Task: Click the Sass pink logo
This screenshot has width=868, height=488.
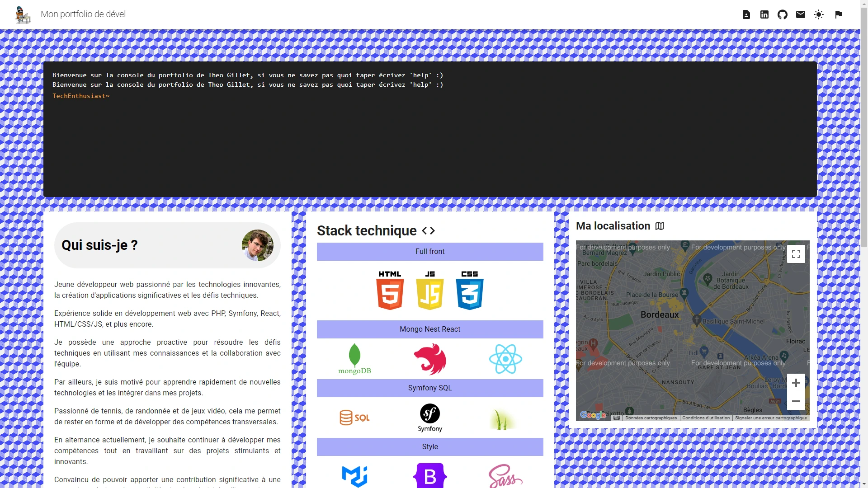Action: tap(505, 476)
